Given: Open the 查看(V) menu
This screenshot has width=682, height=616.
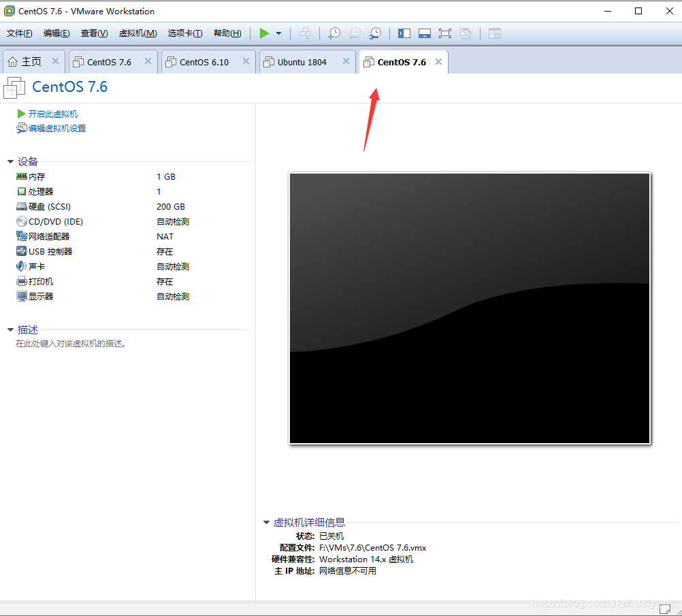Looking at the screenshot, I should pos(95,33).
